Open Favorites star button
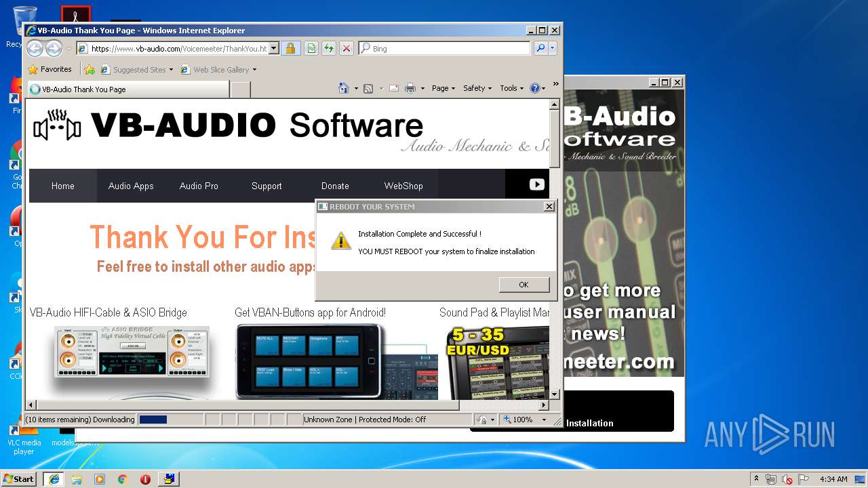868x488 pixels. (x=50, y=69)
